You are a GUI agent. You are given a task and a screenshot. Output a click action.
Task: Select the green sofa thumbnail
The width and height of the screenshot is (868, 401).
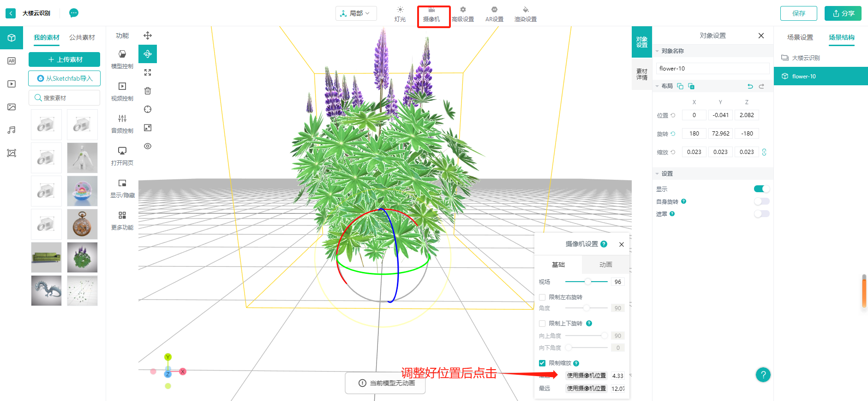click(x=46, y=257)
